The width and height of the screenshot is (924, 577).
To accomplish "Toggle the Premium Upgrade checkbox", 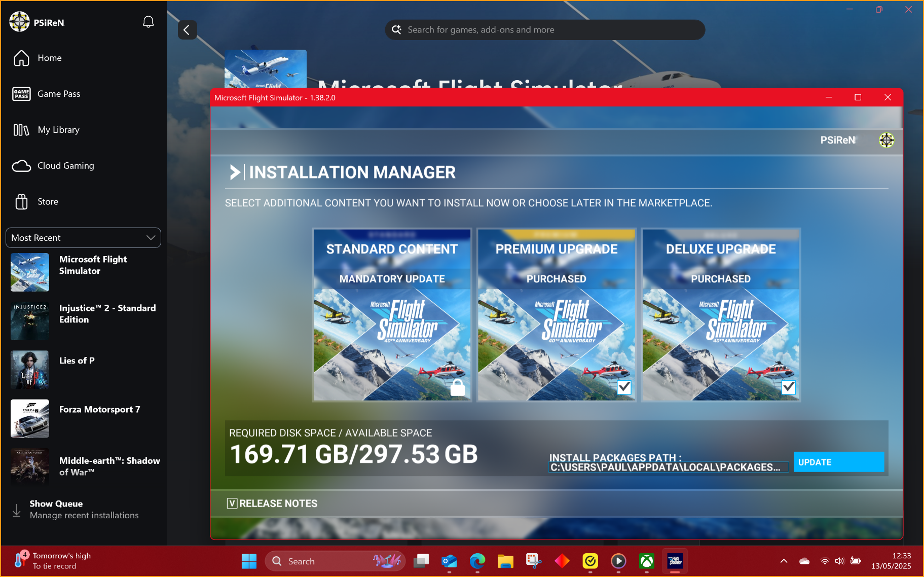I will point(624,387).
